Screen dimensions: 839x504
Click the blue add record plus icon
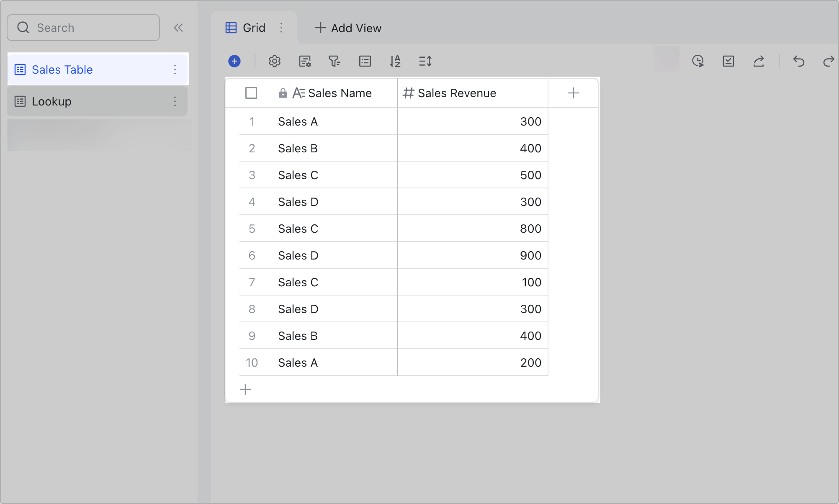point(234,61)
